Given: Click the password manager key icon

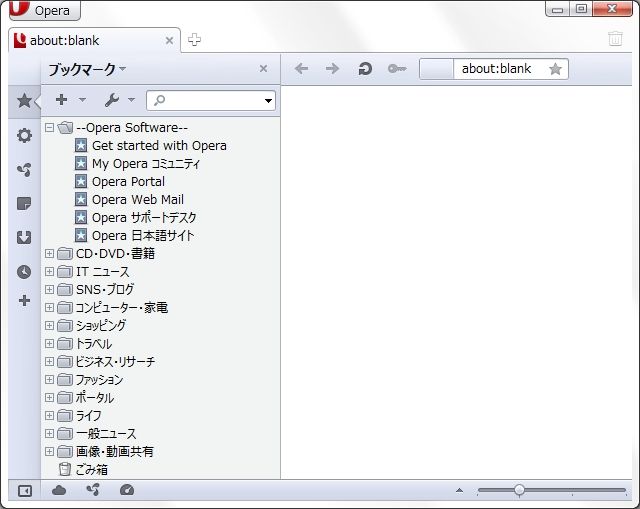Looking at the screenshot, I should (397, 69).
